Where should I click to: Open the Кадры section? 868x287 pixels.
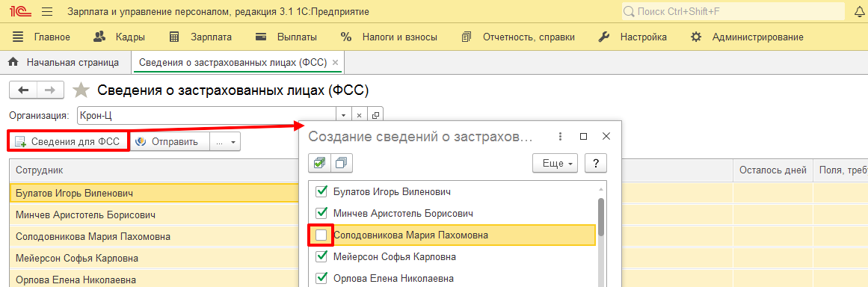point(119,37)
